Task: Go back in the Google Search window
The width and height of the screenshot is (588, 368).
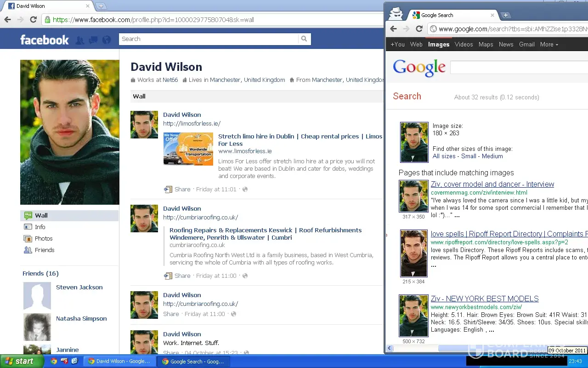Action: click(x=393, y=29)
